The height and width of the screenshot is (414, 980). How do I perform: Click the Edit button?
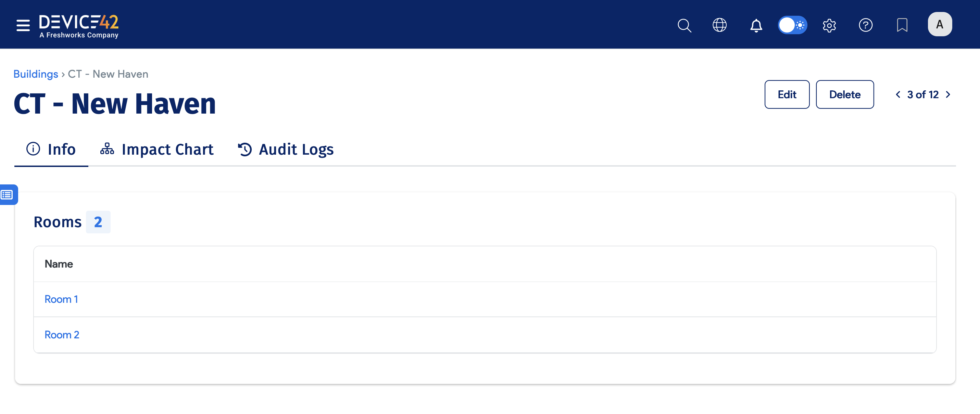click(786, 94)
